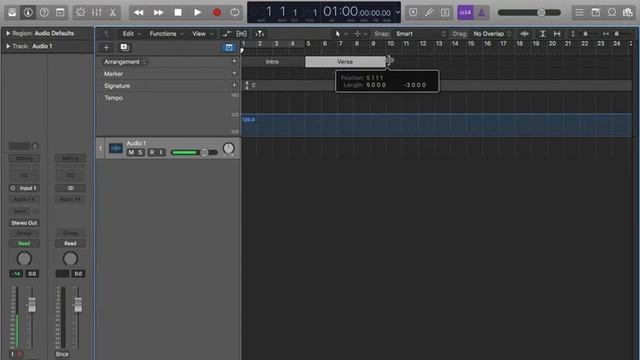This screenshot has height=360, width=640.
Task: Open the Editors scissors icon
Action: point(113,12)
